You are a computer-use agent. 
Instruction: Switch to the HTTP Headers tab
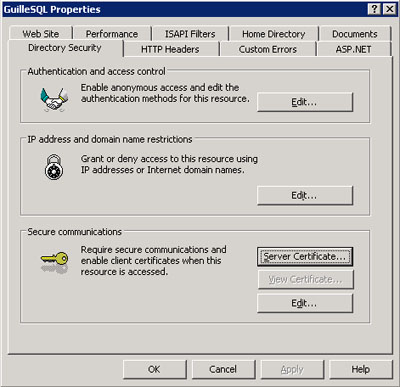click(x=170, y=49)
